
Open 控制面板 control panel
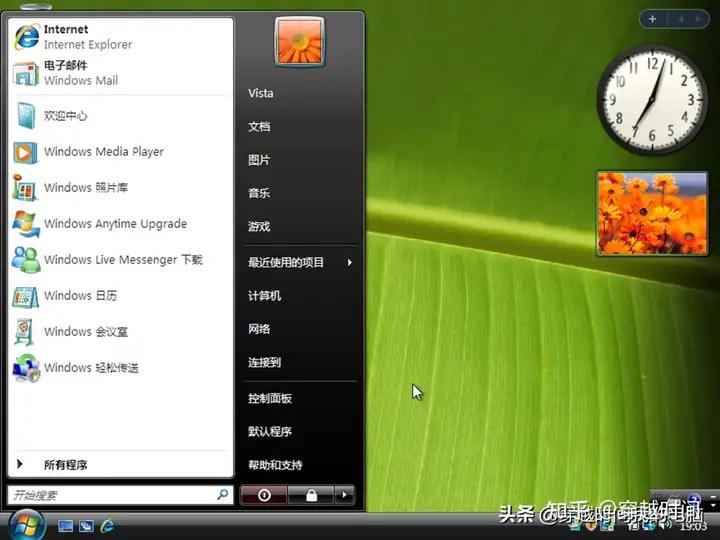click(x=270, y=398)
